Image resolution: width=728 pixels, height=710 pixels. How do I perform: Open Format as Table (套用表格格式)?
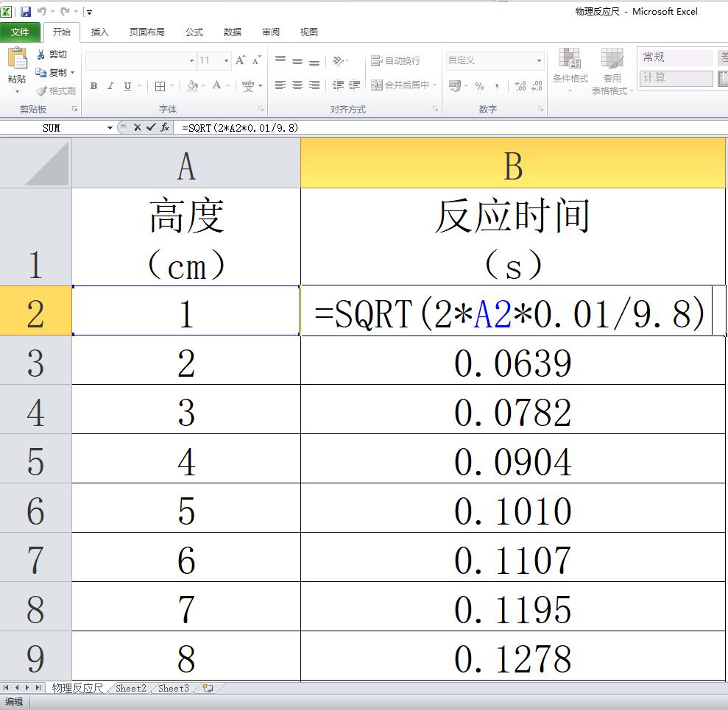coord(612,71)
